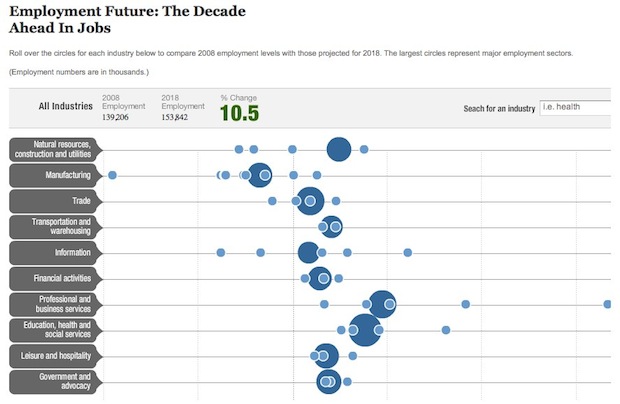Click the far-right dot in Professional services row
Screen dimensions: 620x404
pyautogui.click(x=608, y=303)
